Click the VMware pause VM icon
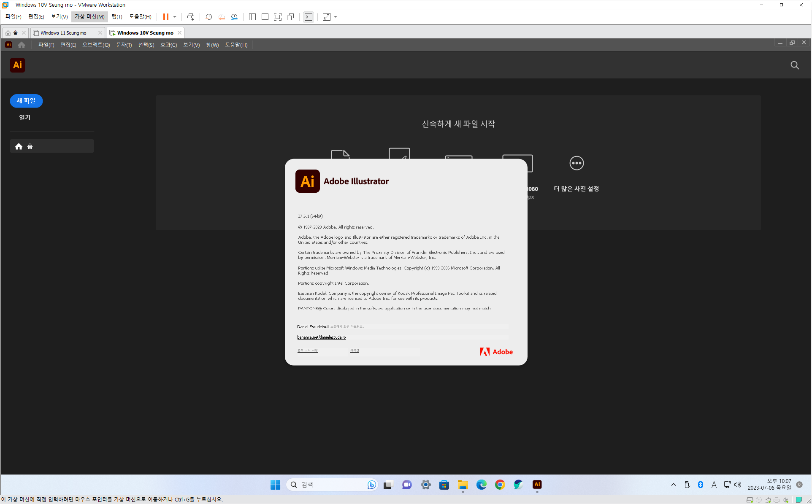The height and width of the screenshot is (504, 812). pos(166,17)
